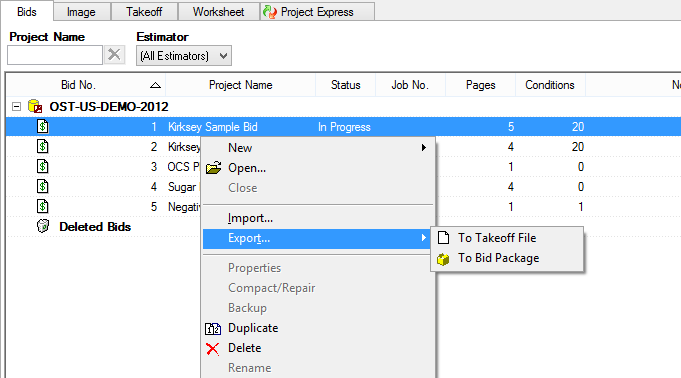Switch to the Worksheet tab

pyautogui.click(x=218, y=12)
